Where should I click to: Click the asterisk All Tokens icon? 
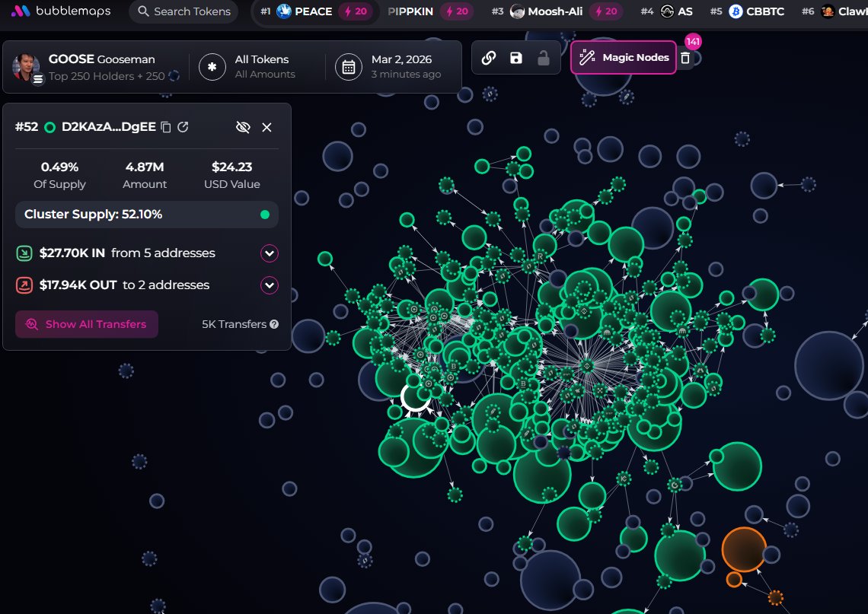212,67
